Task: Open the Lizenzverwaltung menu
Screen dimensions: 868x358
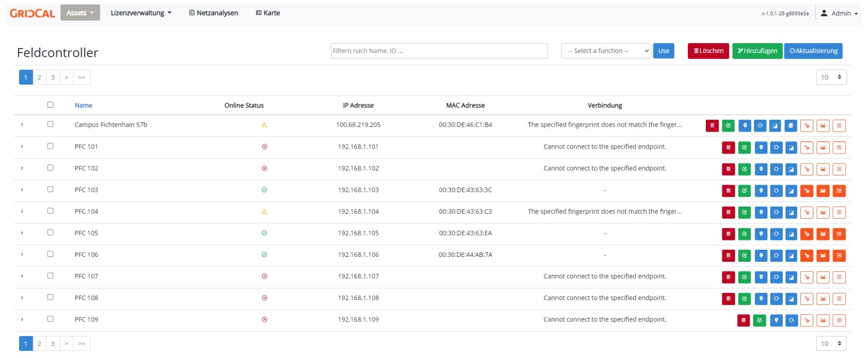Action: 141,13
